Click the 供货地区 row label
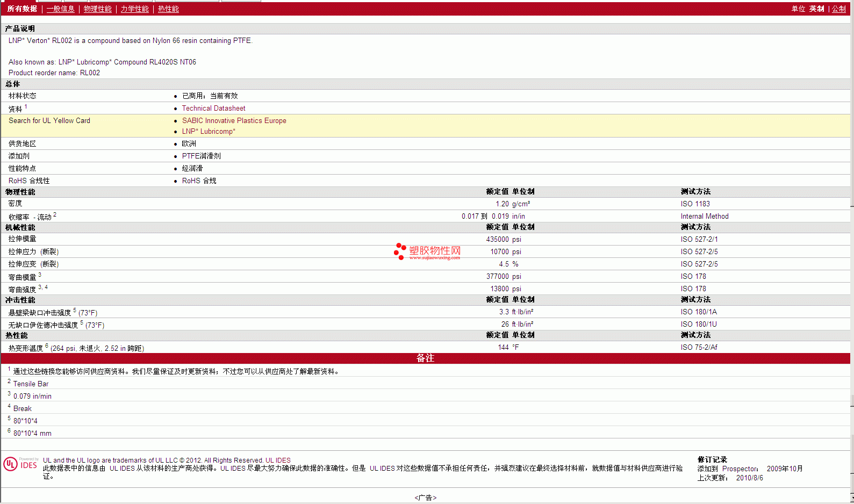The width and height of the screenshot is (854, 504). click(x=23, y=144)
